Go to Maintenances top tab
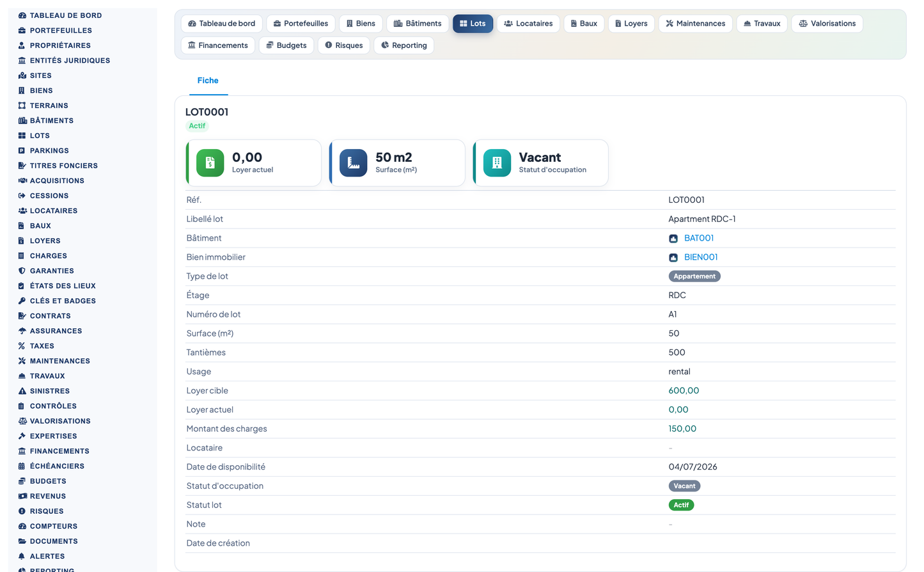Screen dimensions: 924x572 click(x=695, y=24)
